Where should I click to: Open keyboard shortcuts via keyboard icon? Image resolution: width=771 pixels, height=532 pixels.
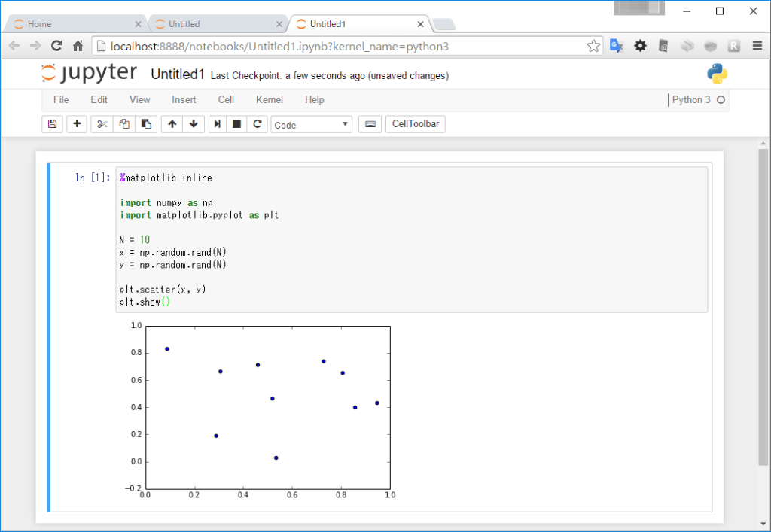pos(369,123)
